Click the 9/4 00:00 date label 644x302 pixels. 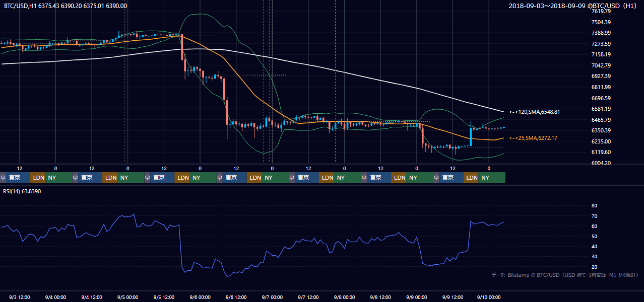pos(55,297)
